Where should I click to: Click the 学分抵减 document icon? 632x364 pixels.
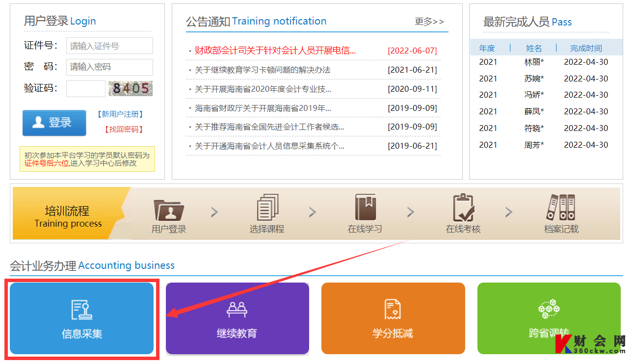(393, 310)
